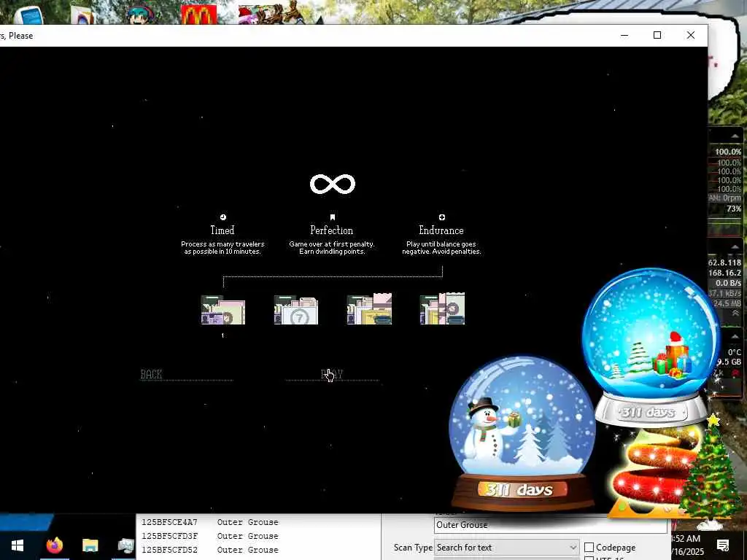
Task: Choose the first course thumbnail labeled 1
Action: (x=223, y=309)
